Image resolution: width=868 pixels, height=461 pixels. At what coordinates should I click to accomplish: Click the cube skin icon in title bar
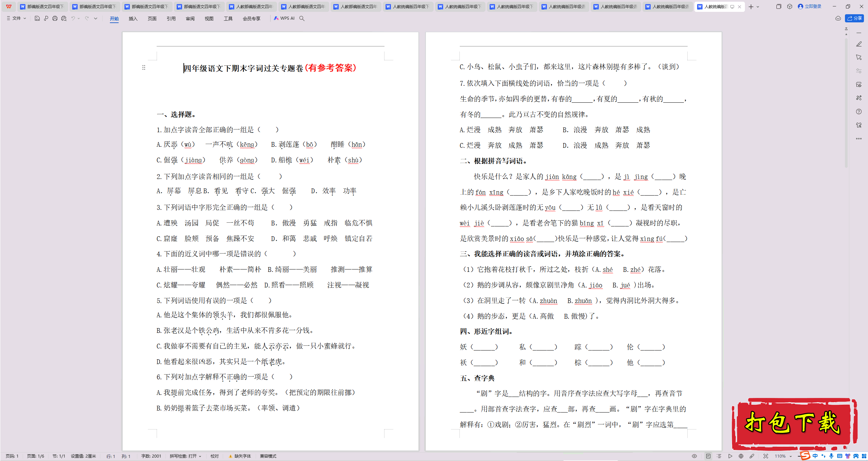pos(790,6)
